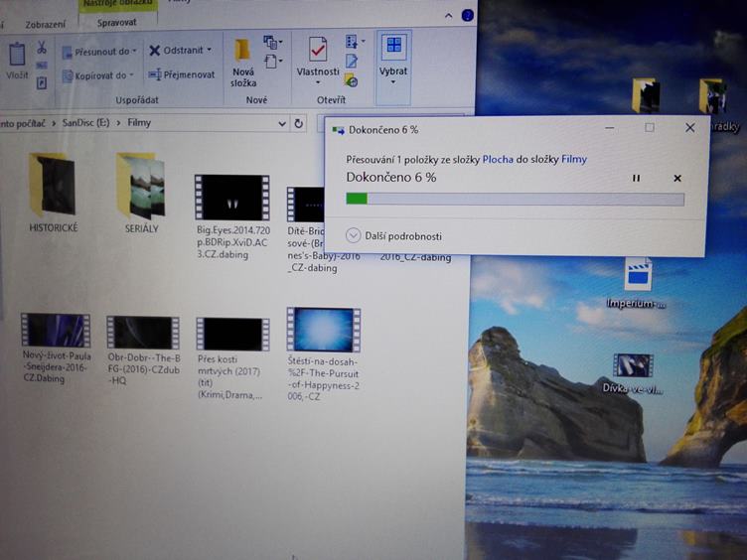The width and height of the screenshot is (747, 560).
Task: Select the SERIÁLY folder
Action: tap(141, 193)
